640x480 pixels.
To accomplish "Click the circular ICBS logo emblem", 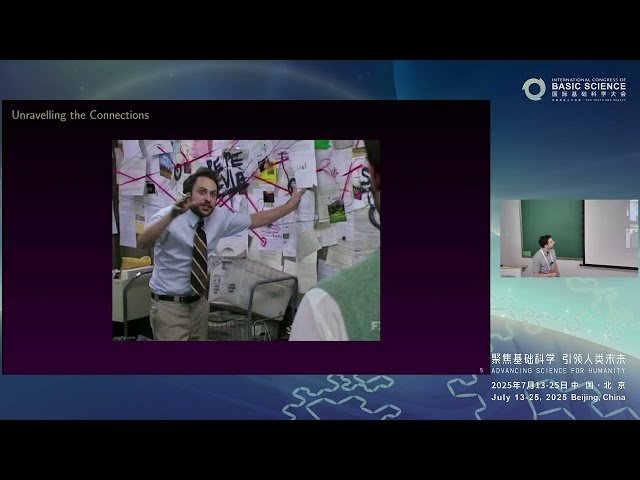I will pos(534,89).
